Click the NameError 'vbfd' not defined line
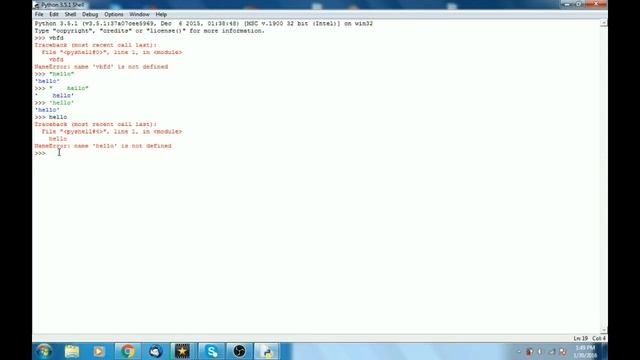 (101, 67)
